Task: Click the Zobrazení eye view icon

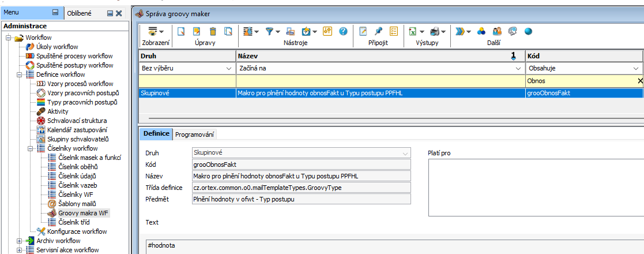Action: click(153, 31)
